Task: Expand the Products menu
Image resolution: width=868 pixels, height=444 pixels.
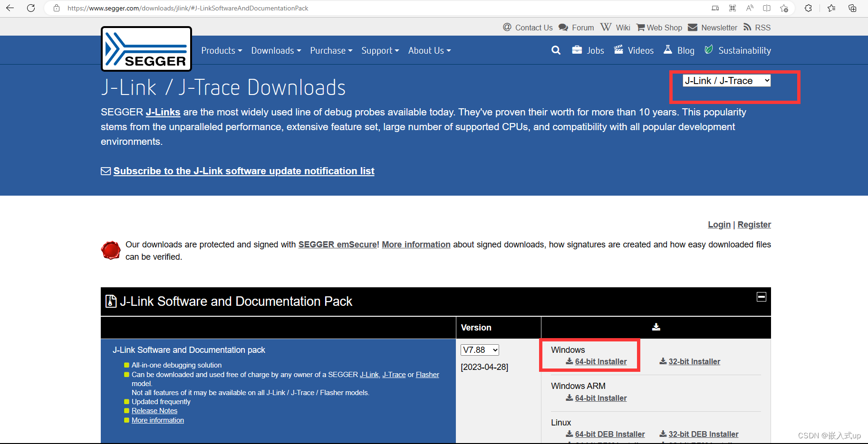Action: [222, 50]
